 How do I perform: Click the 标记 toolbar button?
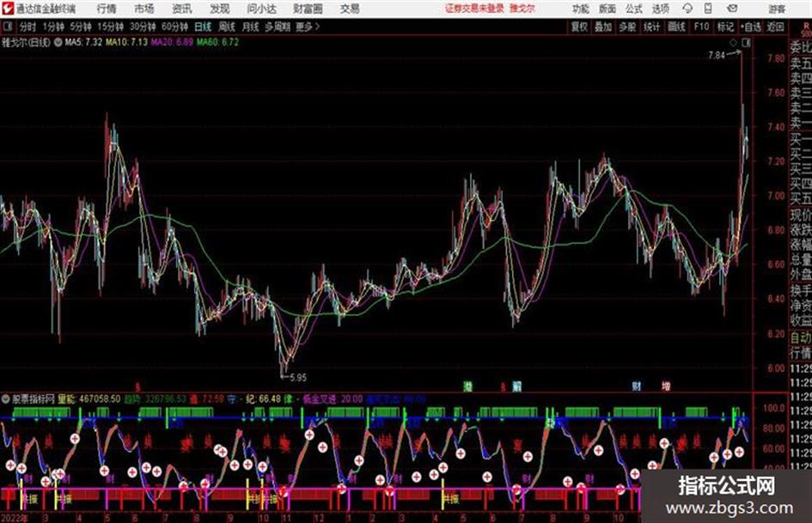(725, 27)
